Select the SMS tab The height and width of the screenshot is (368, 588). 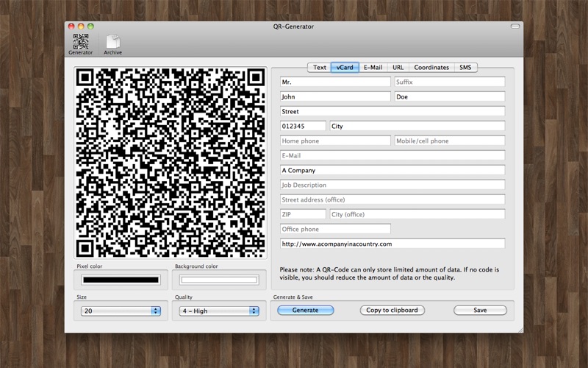(x=465, y=68)
